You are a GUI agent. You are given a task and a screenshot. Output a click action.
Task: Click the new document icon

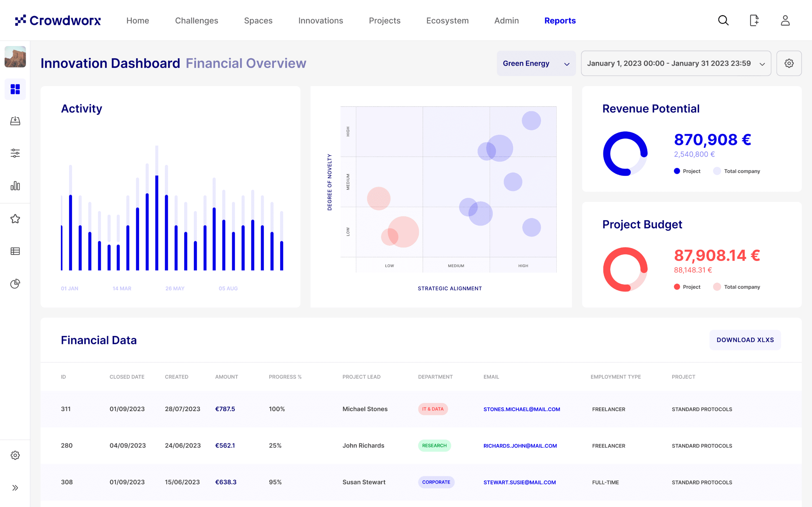coord(754,20)
